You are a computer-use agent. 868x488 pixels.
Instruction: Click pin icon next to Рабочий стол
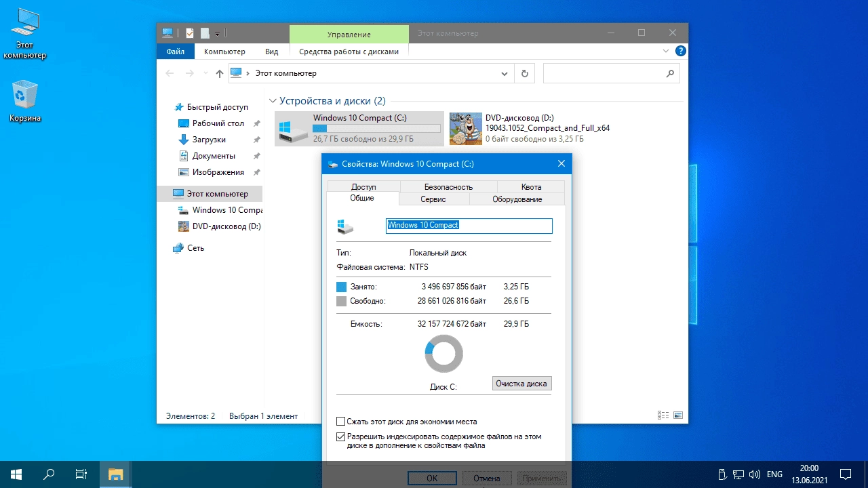(256, 123)
